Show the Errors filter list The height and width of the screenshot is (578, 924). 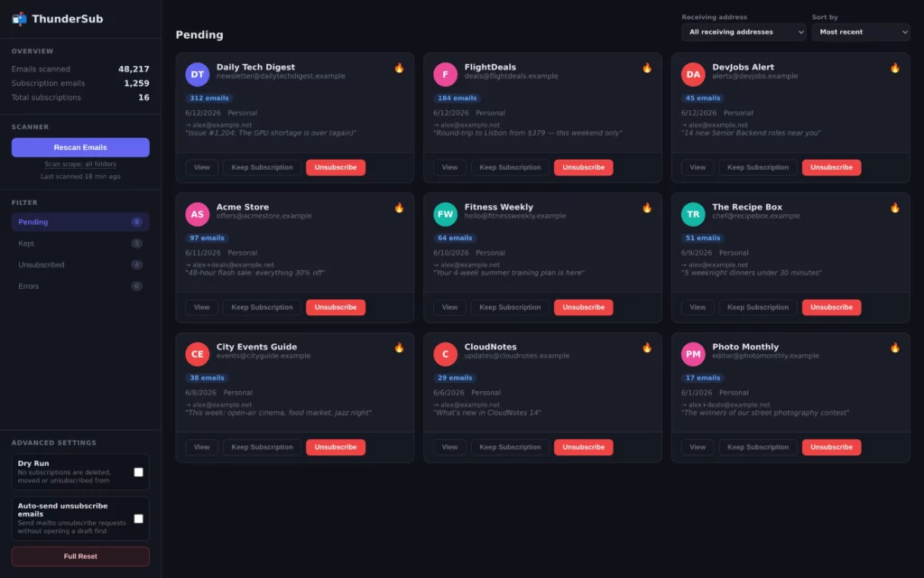[80, 286]
